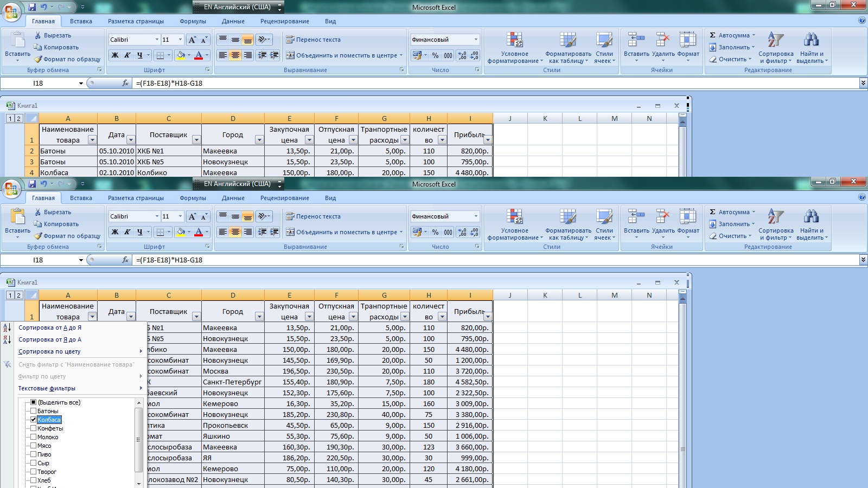Open the Name Box I18 dropdown arrow in the lower window

[81, 260]
